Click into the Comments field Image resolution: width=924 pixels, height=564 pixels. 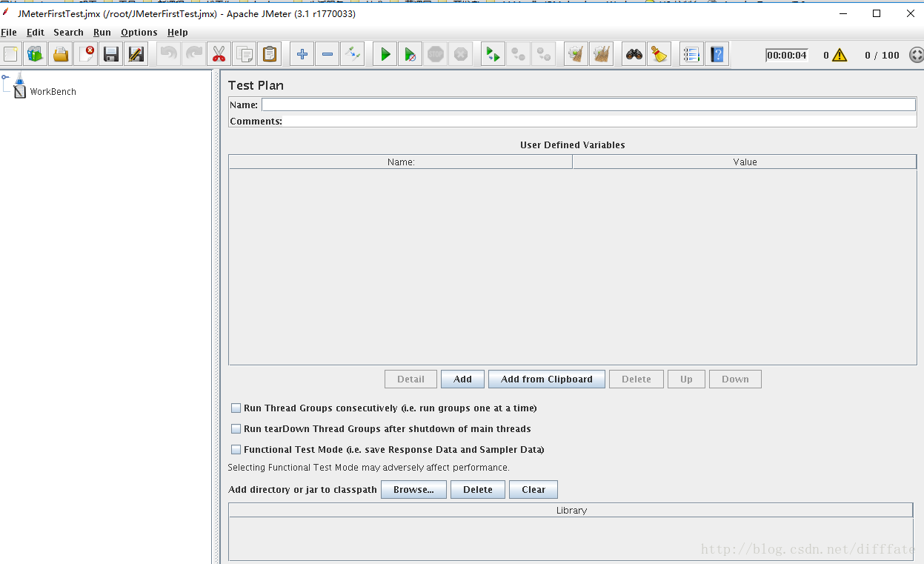[x=600, y=121]
